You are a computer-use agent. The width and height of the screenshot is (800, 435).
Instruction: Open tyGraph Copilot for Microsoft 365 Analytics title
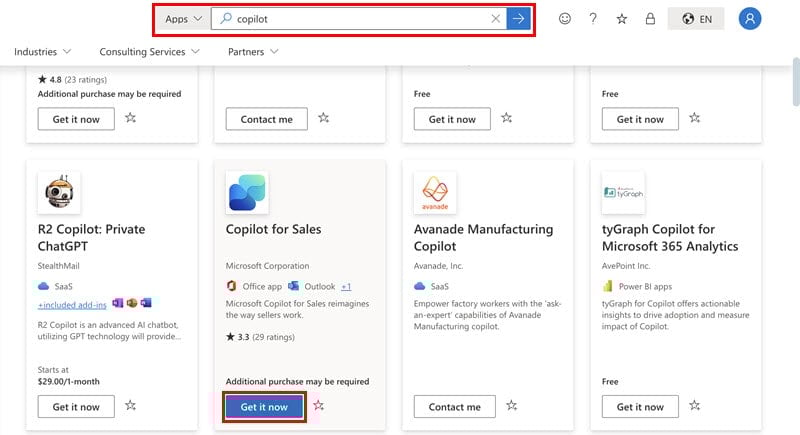click(670, 238)
